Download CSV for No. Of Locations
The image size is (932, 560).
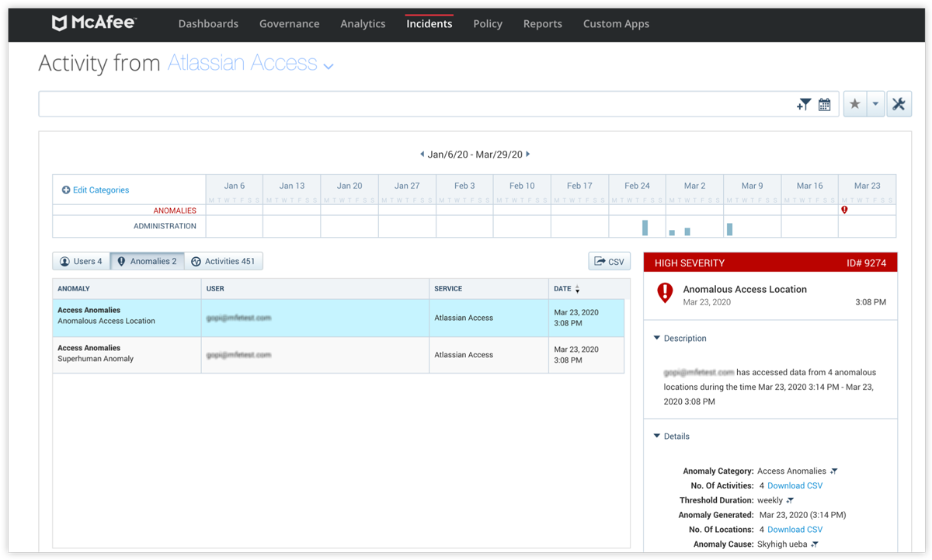tap(795, 529)
